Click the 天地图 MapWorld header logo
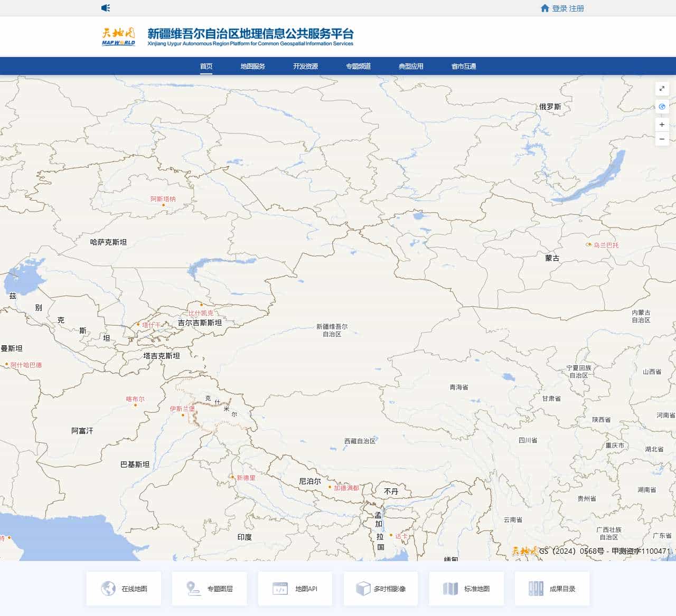The width and height of the screenshot is (676, 616). click(118, 36)
